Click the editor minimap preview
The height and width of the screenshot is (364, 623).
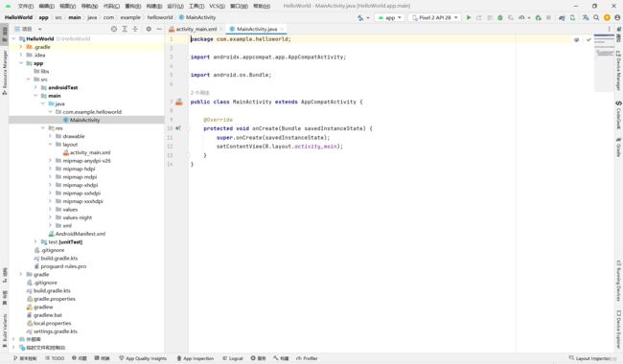[604, 63]
